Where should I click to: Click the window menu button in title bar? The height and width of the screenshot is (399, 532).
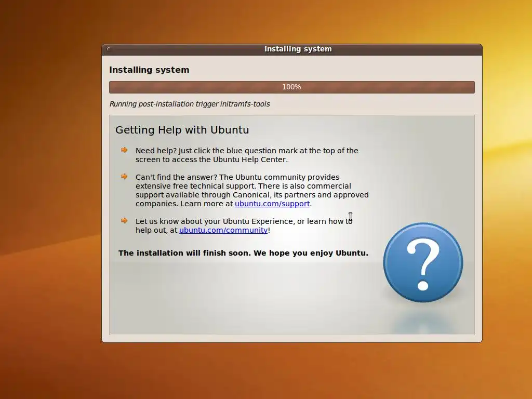click(x=109, y=49)
